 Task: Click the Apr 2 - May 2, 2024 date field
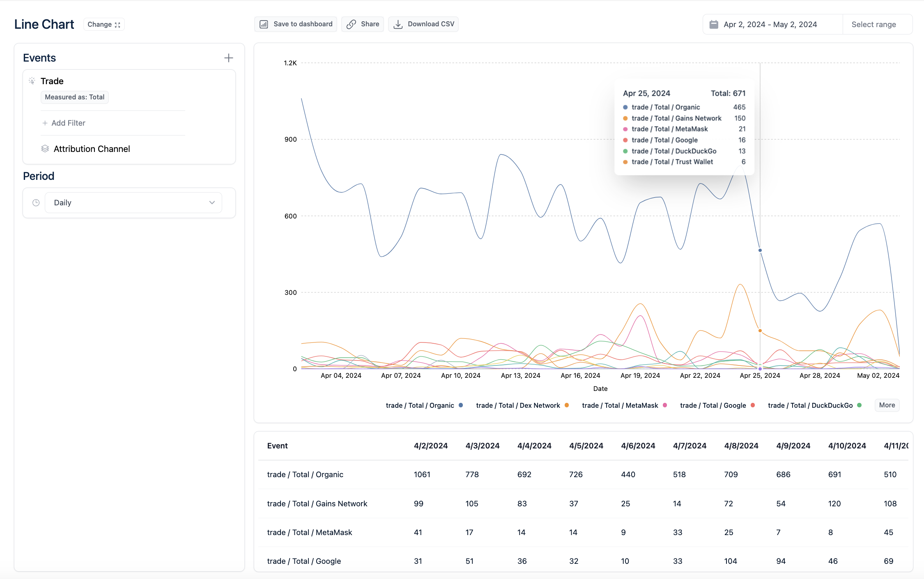click(770, 24)
